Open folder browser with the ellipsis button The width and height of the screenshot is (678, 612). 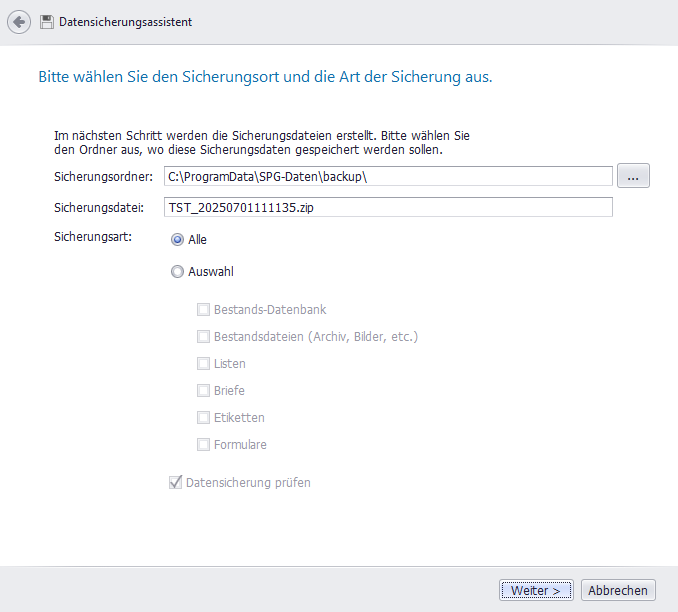pos(633,176)
